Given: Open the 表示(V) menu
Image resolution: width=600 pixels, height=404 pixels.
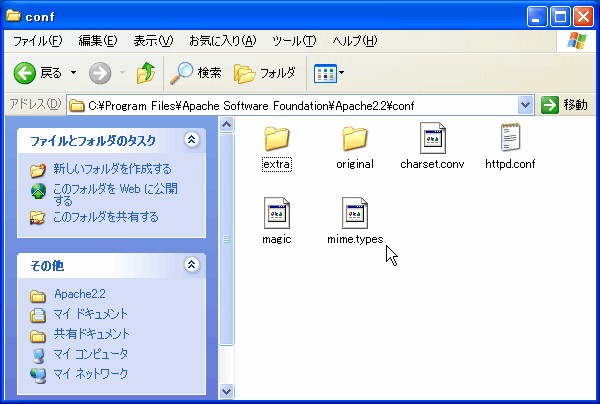Looking at the screenshot, I should (x=153, y=41).
